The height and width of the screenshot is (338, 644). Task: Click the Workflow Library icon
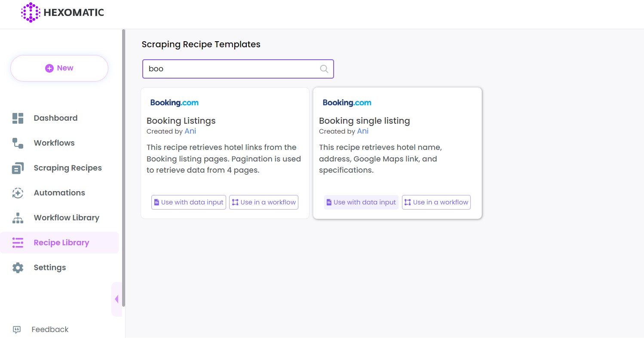point(18,217)
